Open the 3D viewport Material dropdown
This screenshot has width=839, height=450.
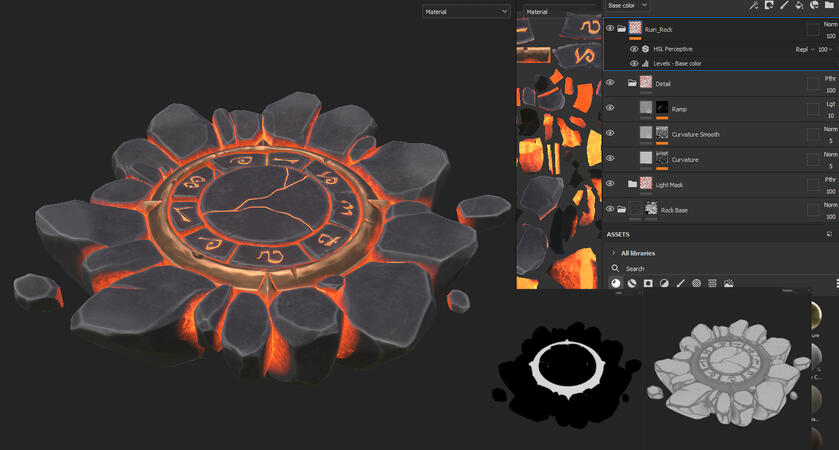click(x=465, y=12)
